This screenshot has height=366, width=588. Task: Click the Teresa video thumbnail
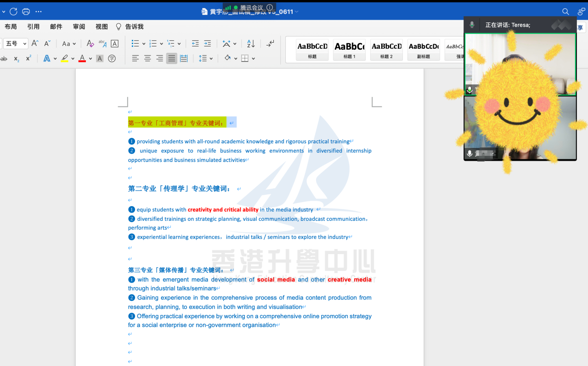pyautogui.click(x=520, y=64)
